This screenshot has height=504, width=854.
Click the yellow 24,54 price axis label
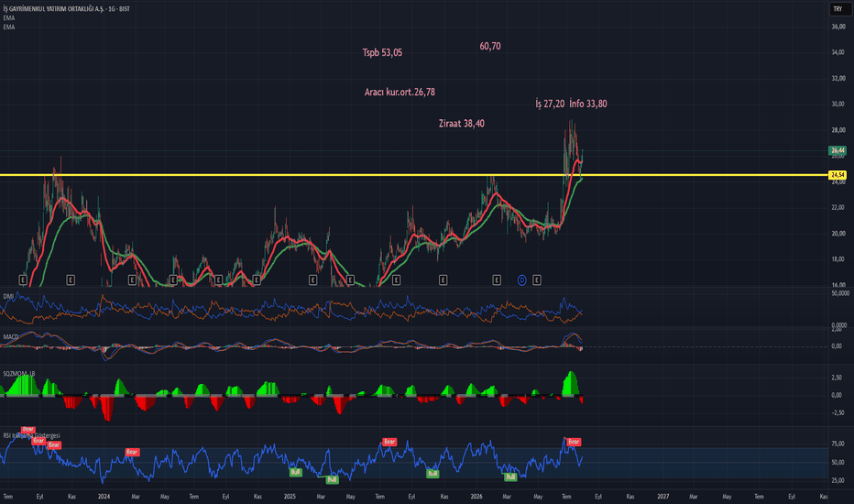[838, 175]
